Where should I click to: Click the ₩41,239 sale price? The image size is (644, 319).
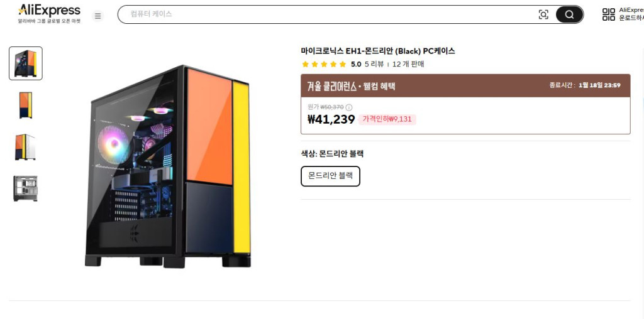(x=331, y=119)
